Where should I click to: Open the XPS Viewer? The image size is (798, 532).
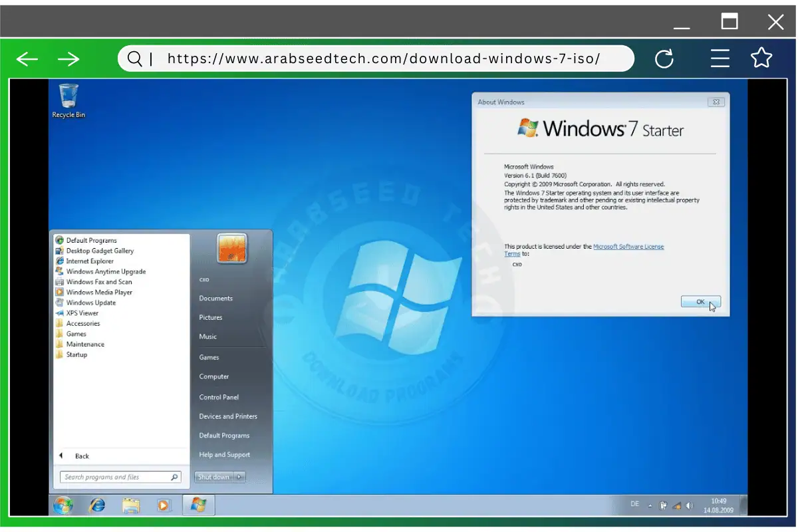(85, 313)
